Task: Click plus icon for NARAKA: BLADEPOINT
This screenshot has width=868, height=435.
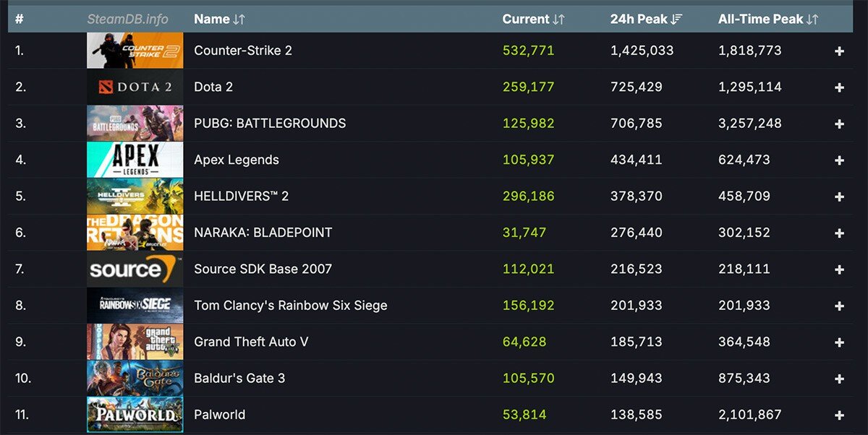Action: 839,233
